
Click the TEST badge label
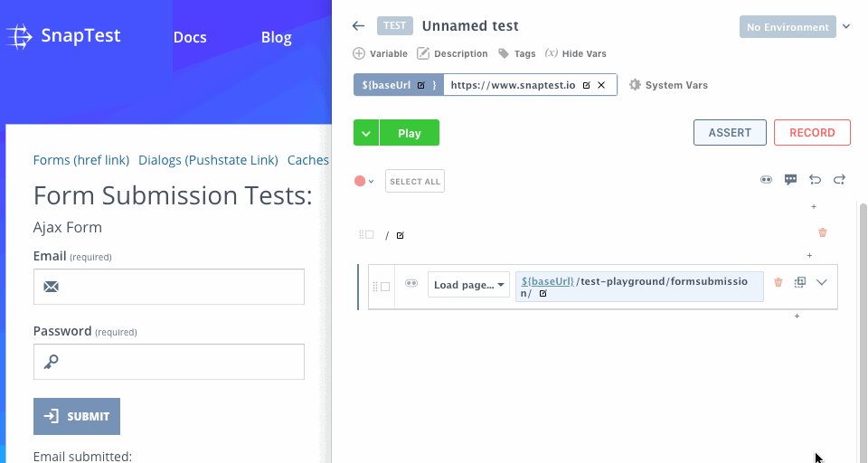[x=395, y=25]
